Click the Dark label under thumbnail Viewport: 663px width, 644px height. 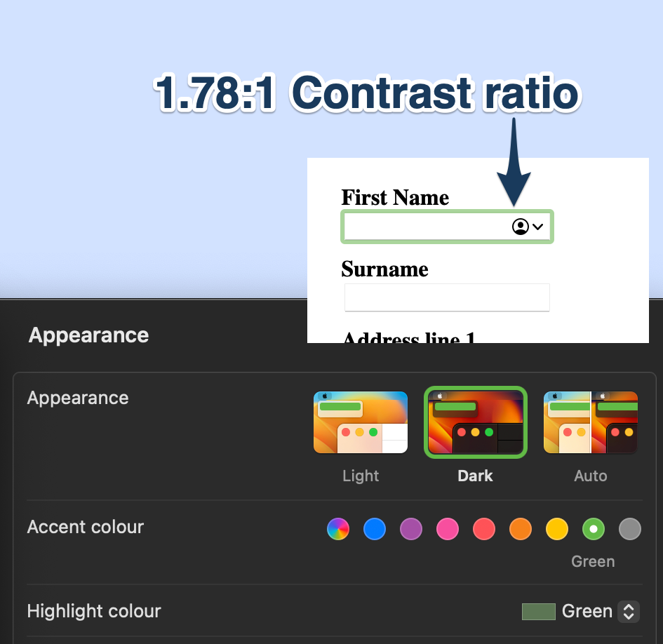(x=475, y=476)
